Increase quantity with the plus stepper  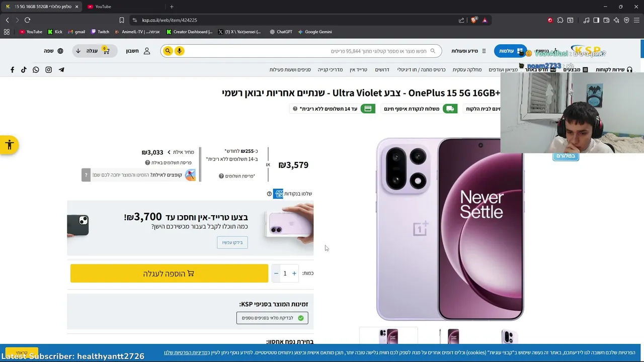point(294,274)
